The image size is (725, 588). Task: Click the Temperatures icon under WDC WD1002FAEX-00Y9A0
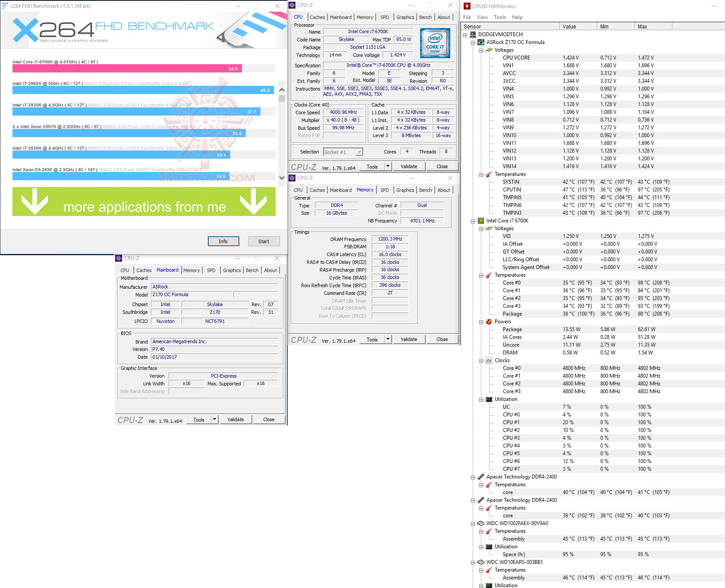tap(489, 531)
